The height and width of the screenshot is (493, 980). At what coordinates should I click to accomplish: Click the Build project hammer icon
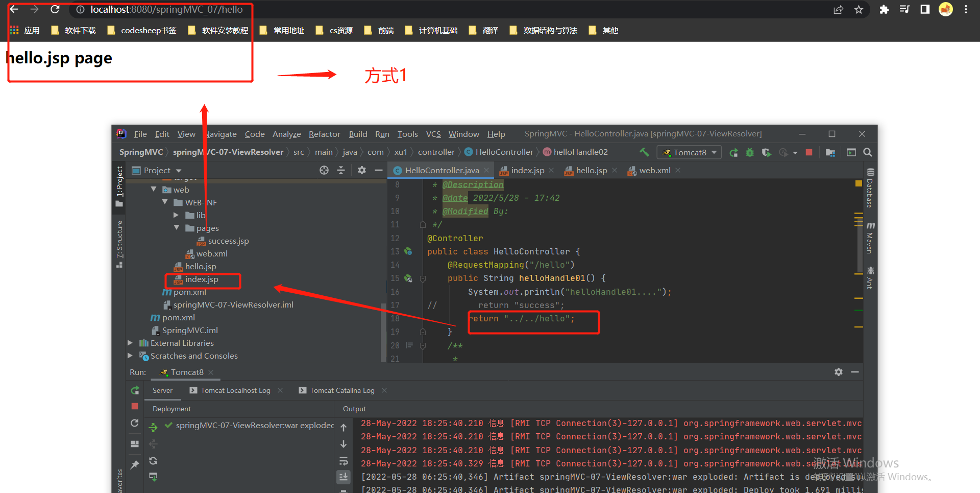pyautogui.click(x=645, y=152)
